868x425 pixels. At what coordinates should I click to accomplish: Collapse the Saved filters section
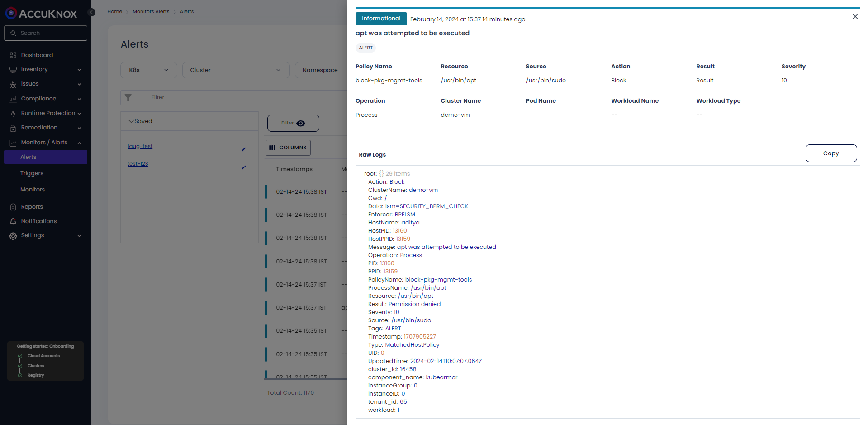(x=132, y=121)
